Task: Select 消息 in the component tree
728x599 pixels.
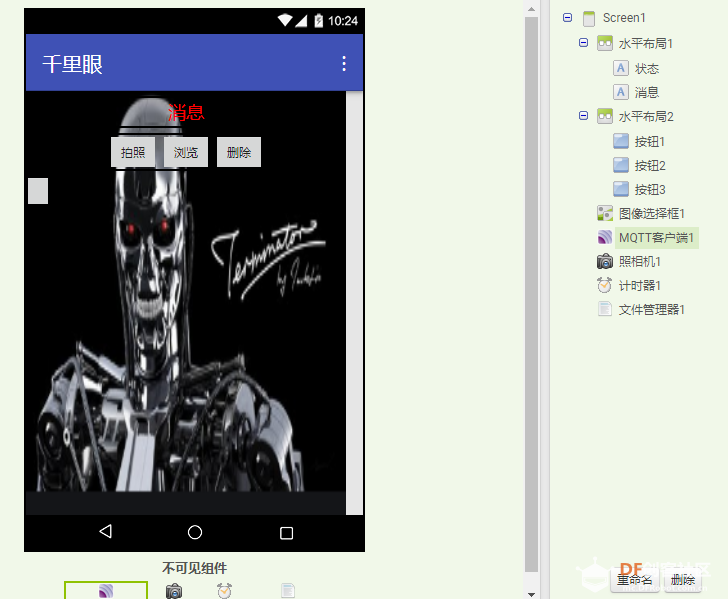Action: coord(647,92)
